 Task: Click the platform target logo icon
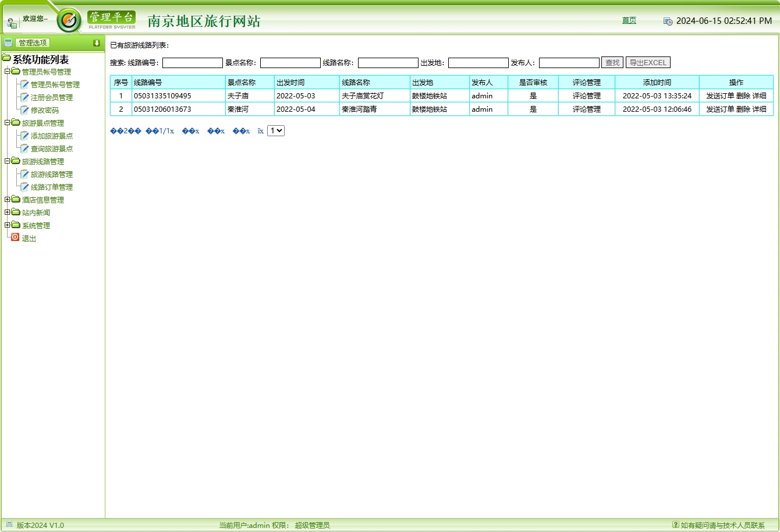[69, 21]
